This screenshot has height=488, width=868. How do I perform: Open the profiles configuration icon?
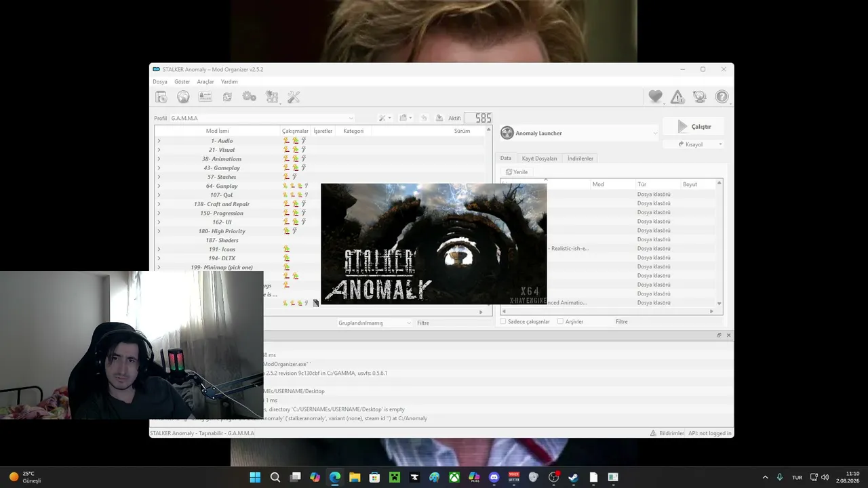pos(205,97)
